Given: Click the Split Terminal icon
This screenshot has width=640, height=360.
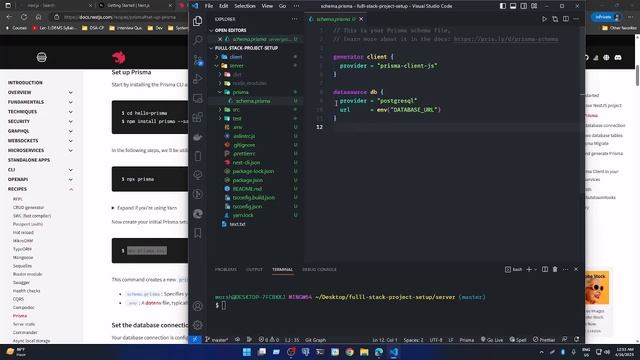Looking at the screenshot, I should [545, 269].
